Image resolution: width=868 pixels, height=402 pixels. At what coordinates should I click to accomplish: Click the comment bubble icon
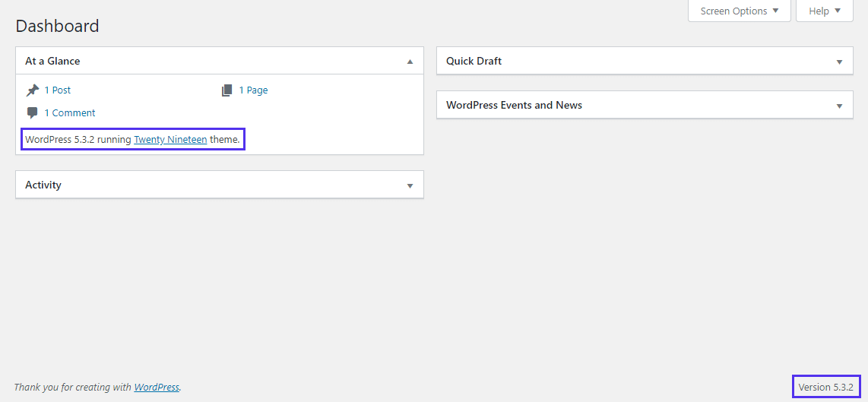32,113
